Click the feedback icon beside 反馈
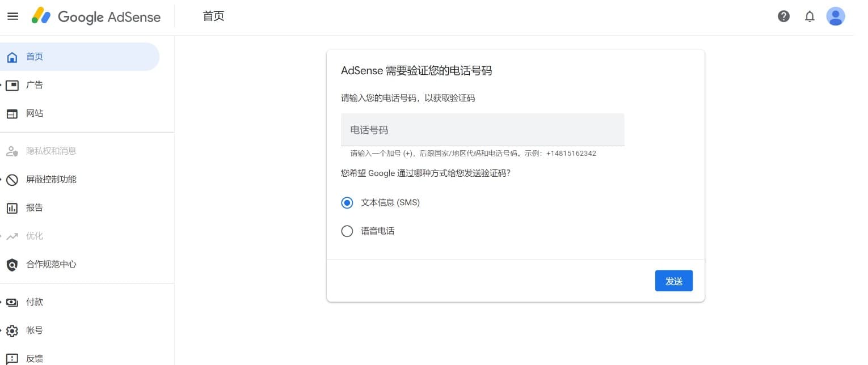868x365 pixels. click(12, 359)
